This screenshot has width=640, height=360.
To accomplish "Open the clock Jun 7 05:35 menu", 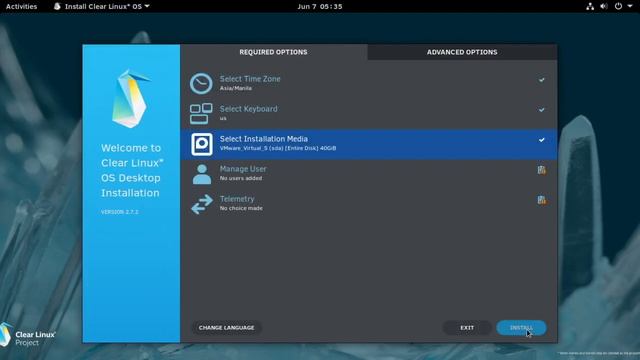I will (320, 6).
